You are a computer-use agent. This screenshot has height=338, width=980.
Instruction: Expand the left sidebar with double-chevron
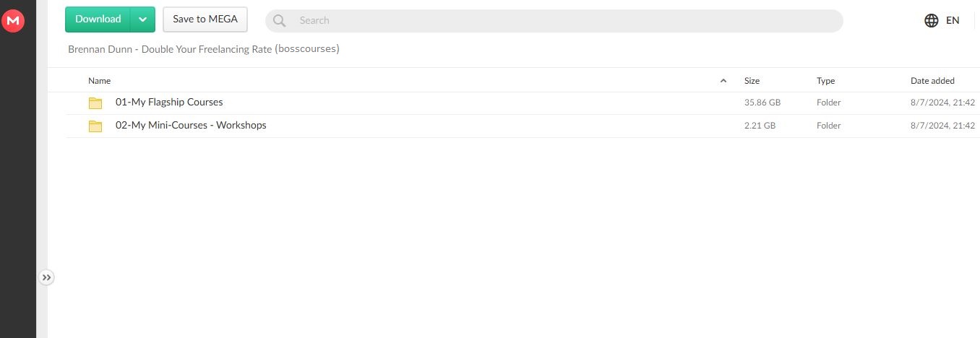[x=46, y=277]
